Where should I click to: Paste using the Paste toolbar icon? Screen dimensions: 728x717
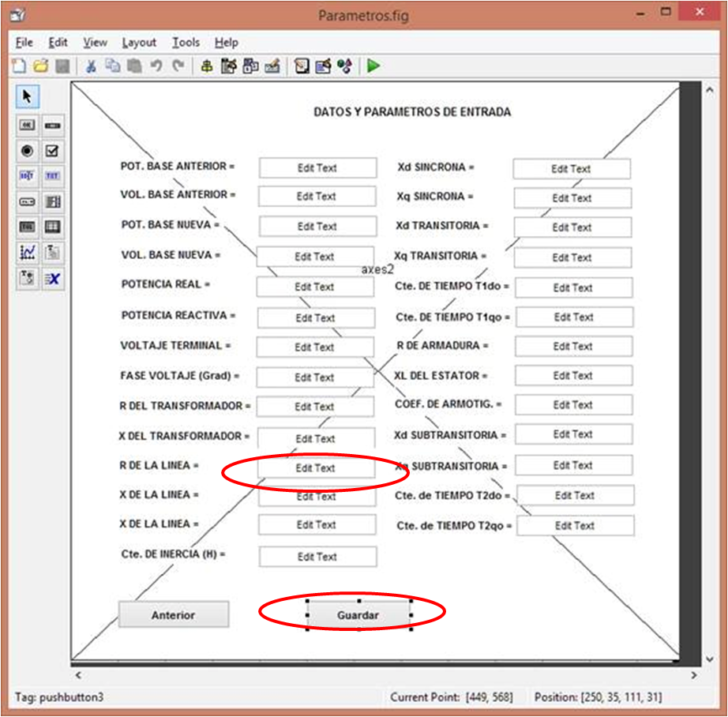pyautogui.click(x=135, y=66)
